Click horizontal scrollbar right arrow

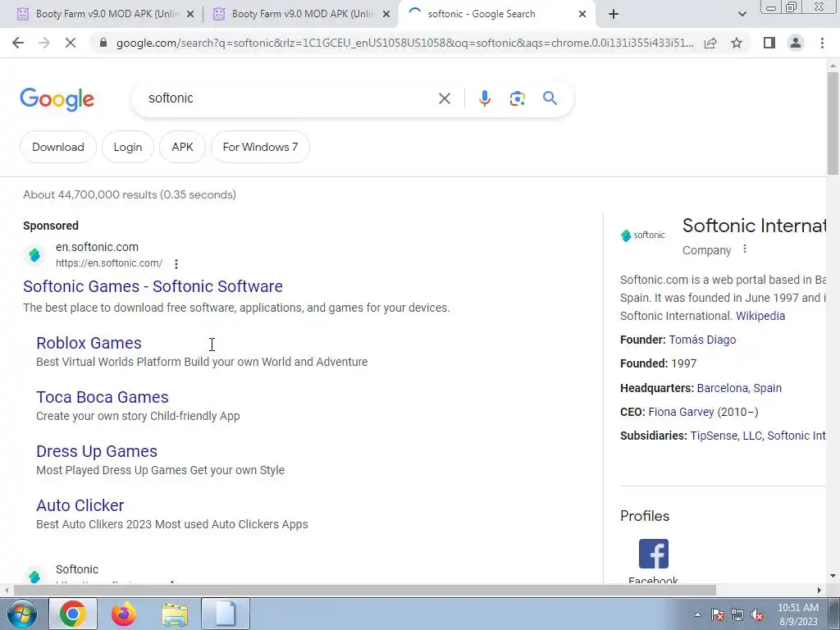click(819, 591)
